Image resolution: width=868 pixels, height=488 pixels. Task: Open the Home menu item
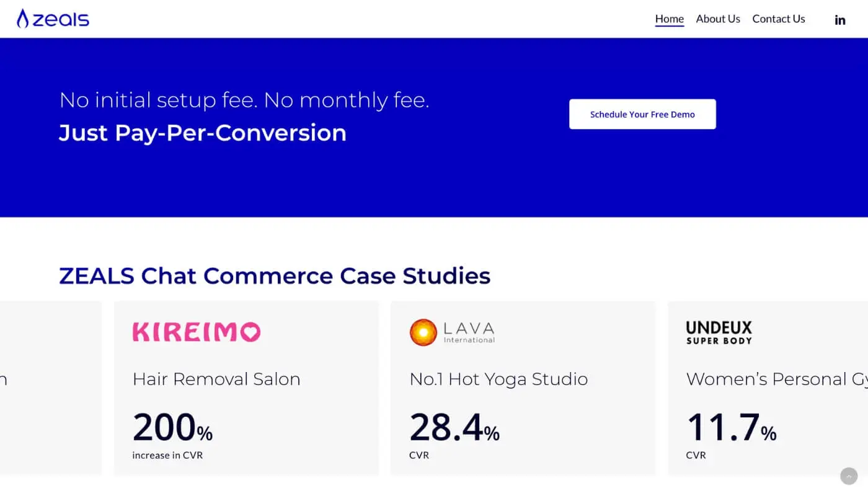669,19
